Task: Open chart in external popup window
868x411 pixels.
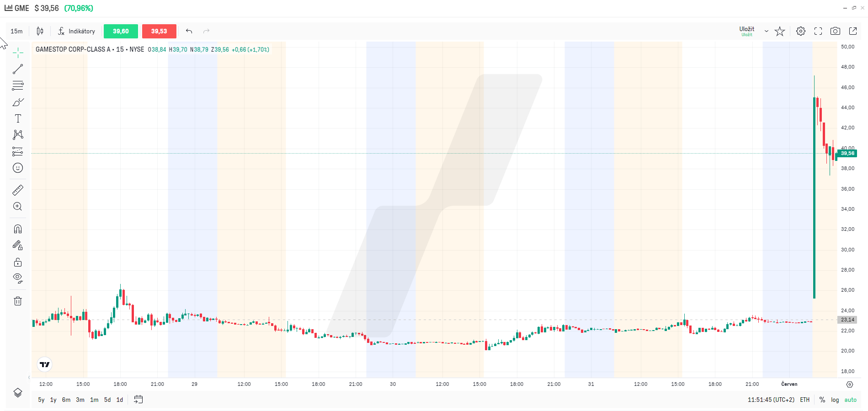Action: [x=853, y=31]
